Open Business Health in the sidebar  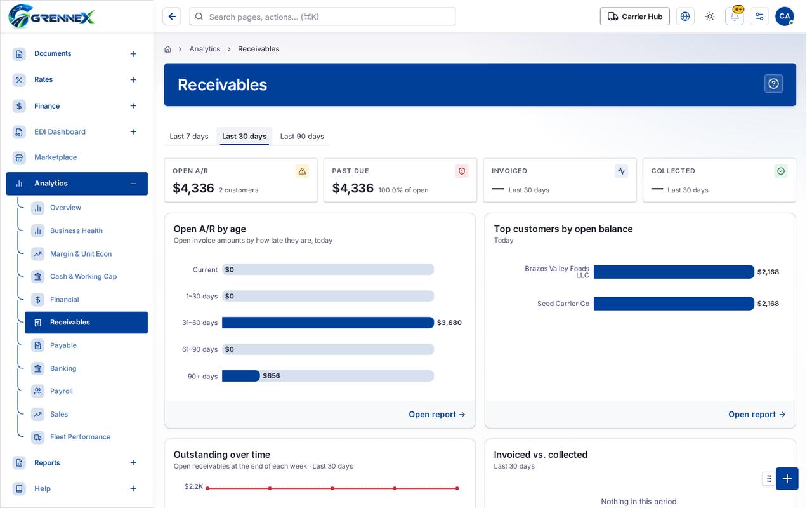86,231
